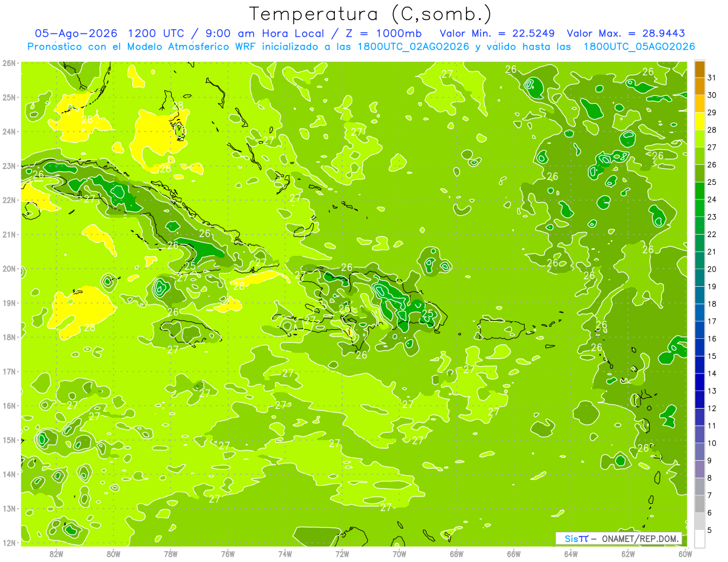728x562 pixels.
Task: Click "Valor Max. = 28.9443" text
Action: (x=626, y=33)
